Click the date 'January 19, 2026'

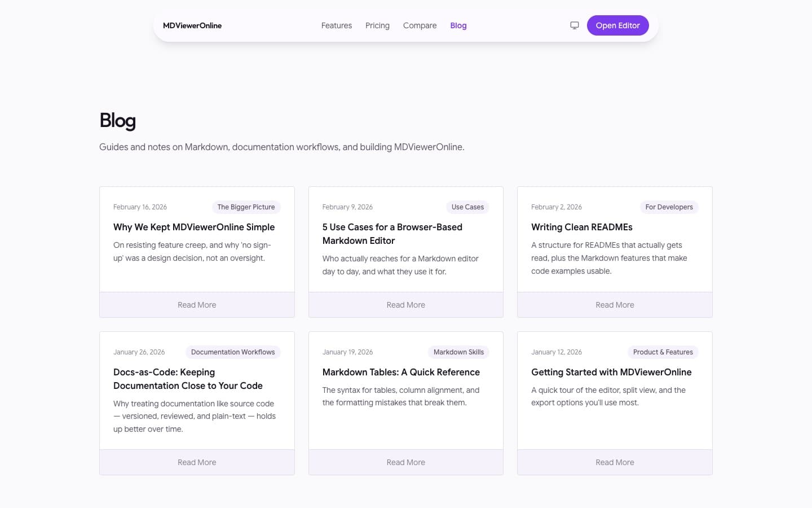347,352
